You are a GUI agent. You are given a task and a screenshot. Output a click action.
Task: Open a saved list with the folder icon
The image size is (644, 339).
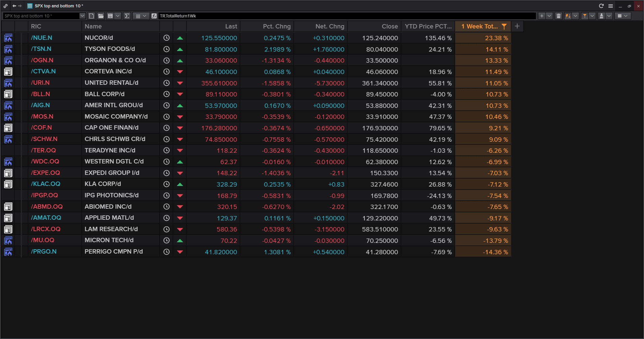click(101, 16)
